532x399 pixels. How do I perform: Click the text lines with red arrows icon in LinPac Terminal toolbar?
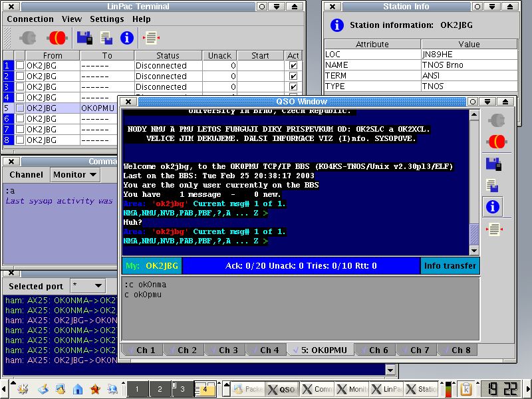tap(151, 38)
